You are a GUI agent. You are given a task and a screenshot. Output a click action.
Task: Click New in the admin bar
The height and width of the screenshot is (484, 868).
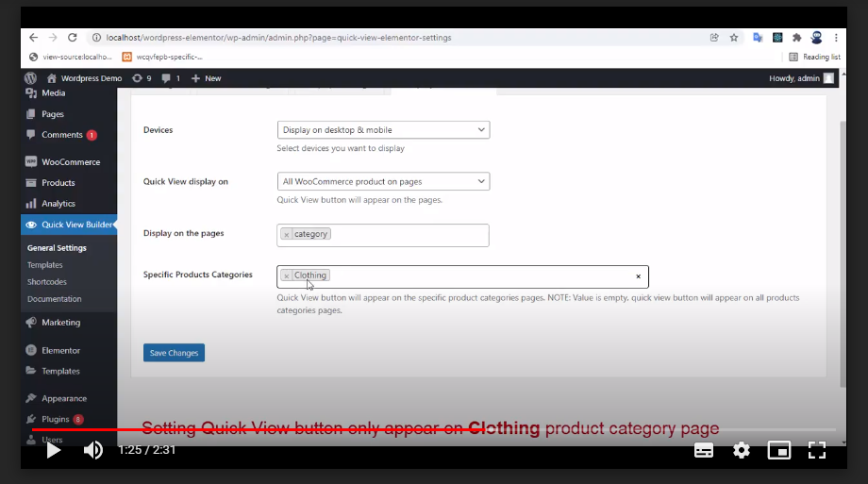tap(207, 78)
